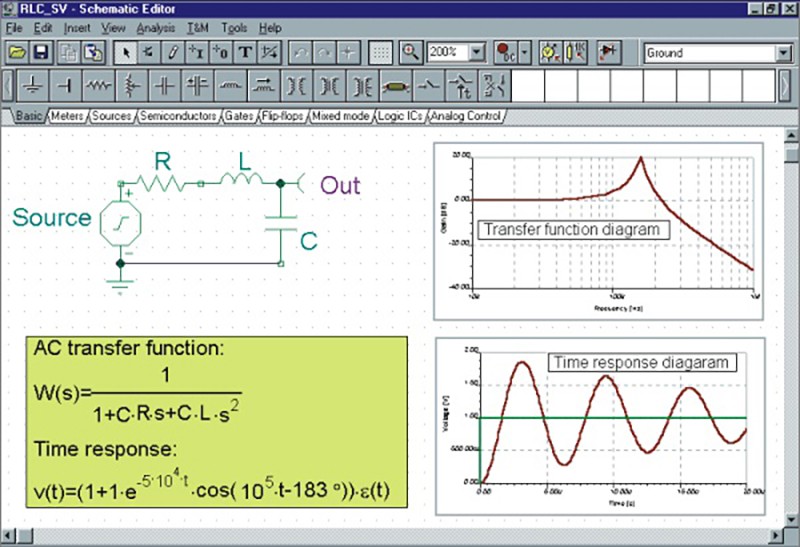This screenshot has width=800, height=547.
Task: Select the Text tool (T icon)
Action: (245, 52)
